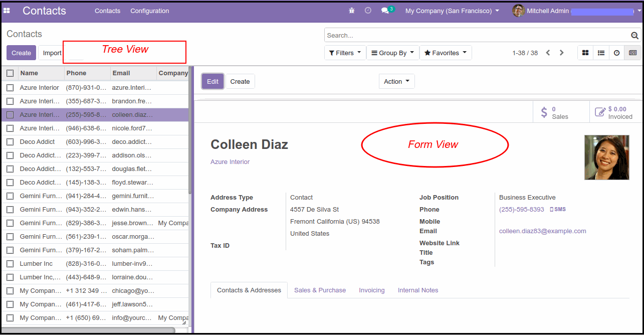Check the jesse.brown row checkbox
Image resolution: width=644 pixels, height=335 pixels.
[x=10, y=223]
